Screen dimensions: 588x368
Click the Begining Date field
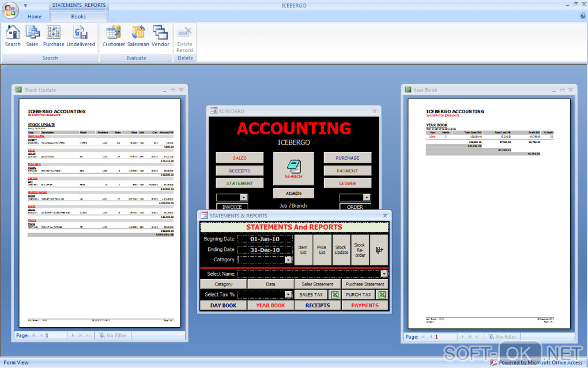click(265, 239)
